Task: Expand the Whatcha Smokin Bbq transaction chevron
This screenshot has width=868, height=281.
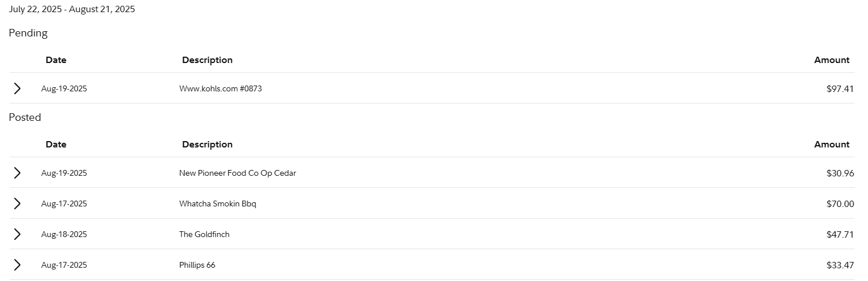Action: coord(17,204)
